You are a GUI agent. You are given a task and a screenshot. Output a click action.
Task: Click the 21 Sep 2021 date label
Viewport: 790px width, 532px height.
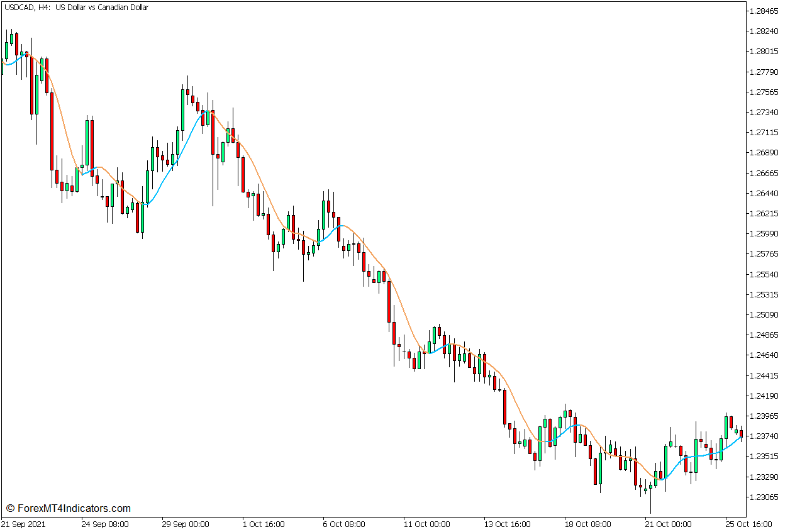[x=24, y=524]
